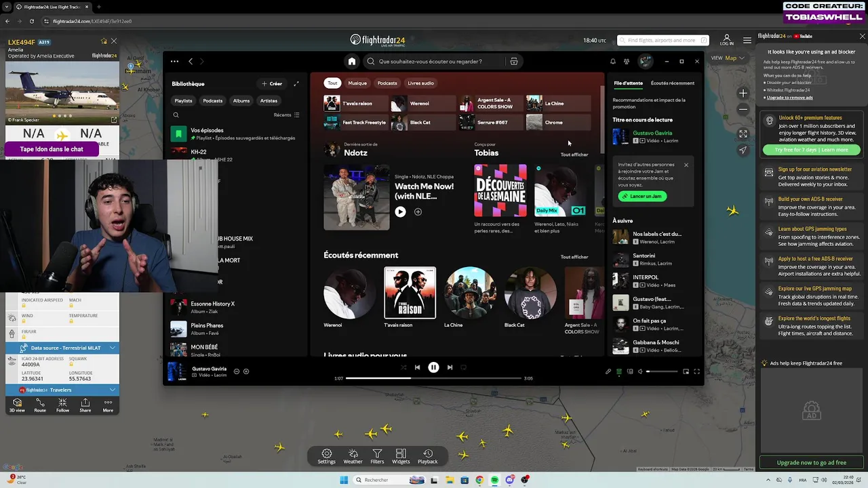Image resolution: width=868 pixels, height=488 pixels.
Task: Center map on my location arrow
Action: [x=743, y=150]
